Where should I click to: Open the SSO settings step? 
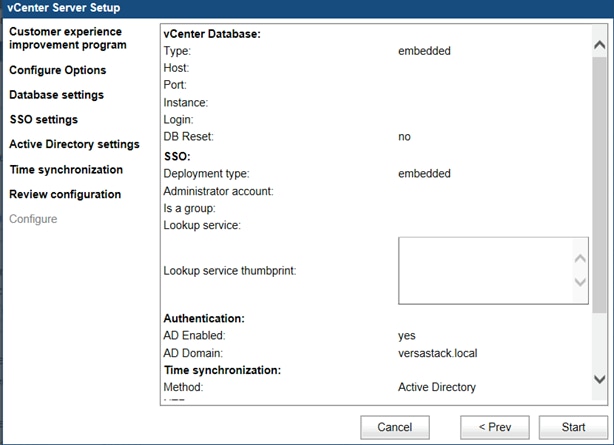click(x=43, y=120)
